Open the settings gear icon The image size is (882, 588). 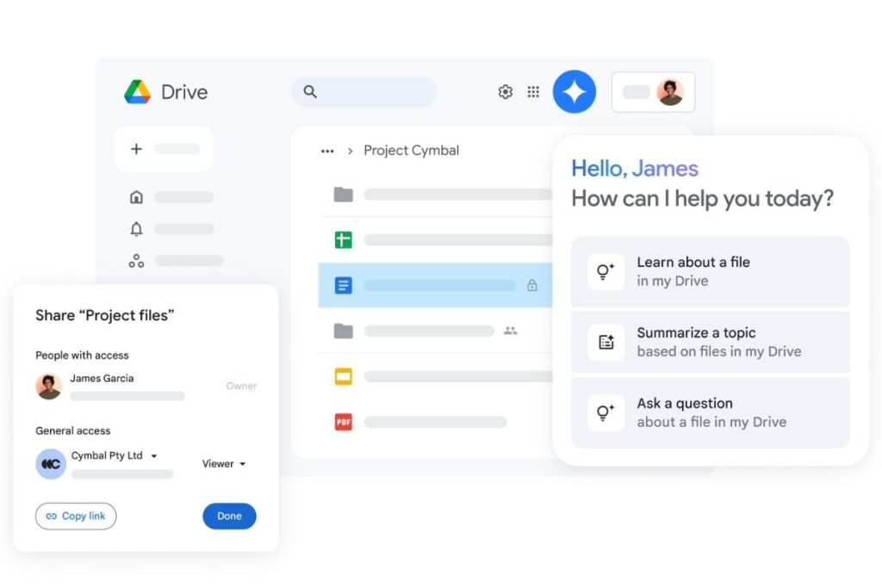click(x=506, y=92)
